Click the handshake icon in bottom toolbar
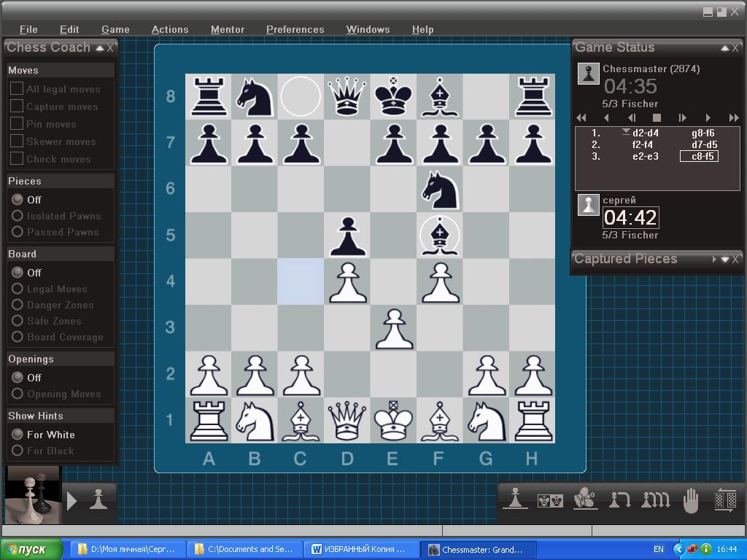This screenshot has width=747, height=560. 584,500
